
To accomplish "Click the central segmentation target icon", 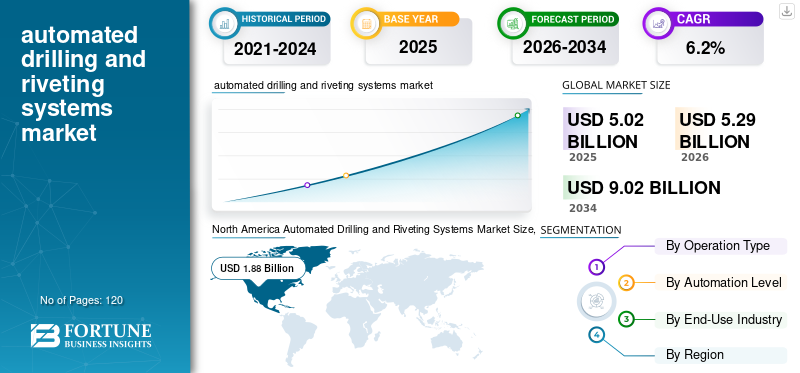I will [x=596, y=301].
